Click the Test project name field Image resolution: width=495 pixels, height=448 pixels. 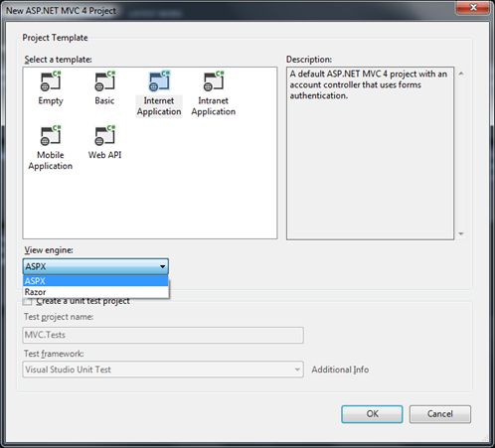(x=163, y=335)
